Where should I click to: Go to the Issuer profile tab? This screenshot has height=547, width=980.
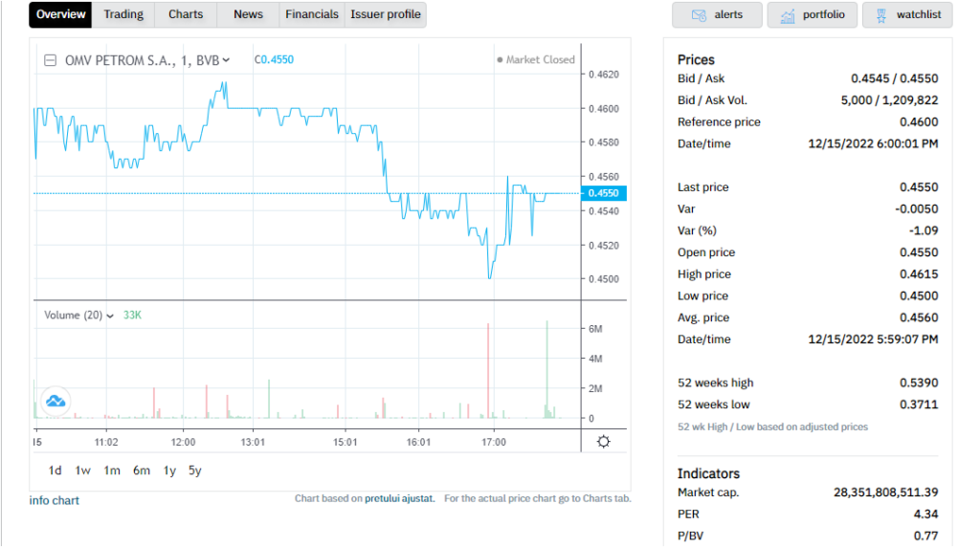[x=386, y=14]
